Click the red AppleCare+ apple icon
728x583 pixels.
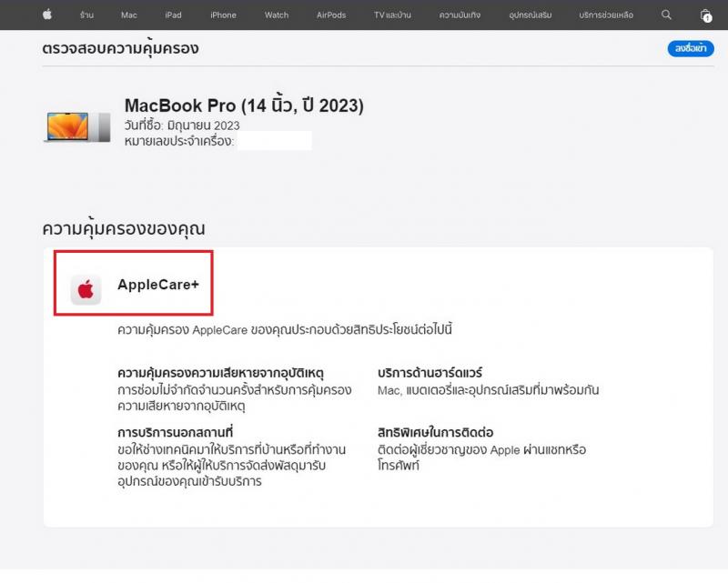pyautogui.click(x=86, y=289)
